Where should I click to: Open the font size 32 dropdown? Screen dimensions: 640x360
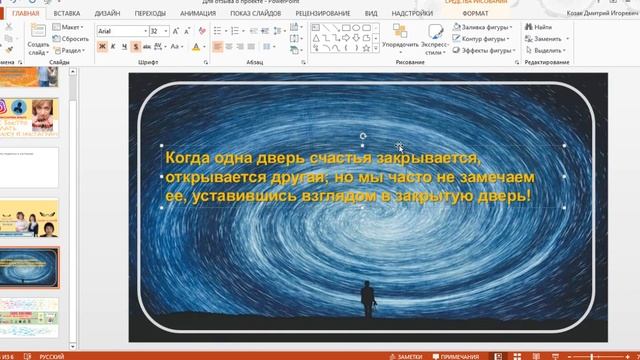pos(166,31)
